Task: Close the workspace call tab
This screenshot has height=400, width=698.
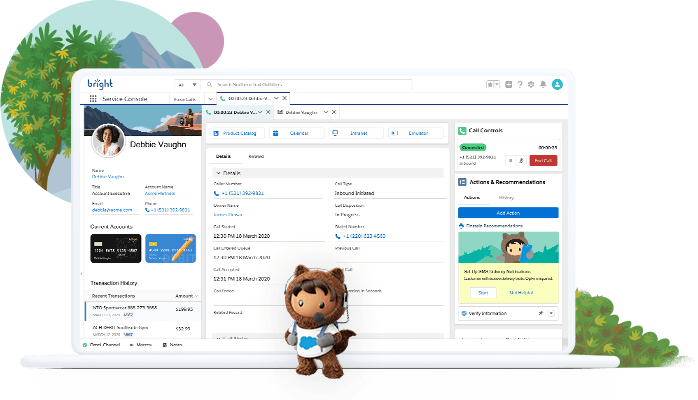Action: (x=285, y=98)
